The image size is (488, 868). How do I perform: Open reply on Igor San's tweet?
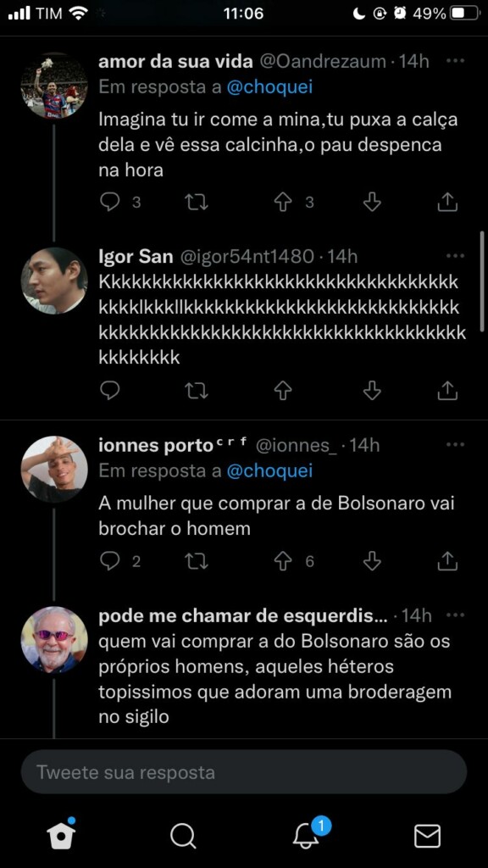point(110,391)
